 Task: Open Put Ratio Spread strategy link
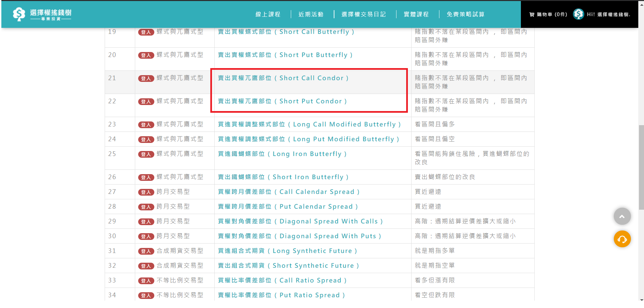coord(281,295)
